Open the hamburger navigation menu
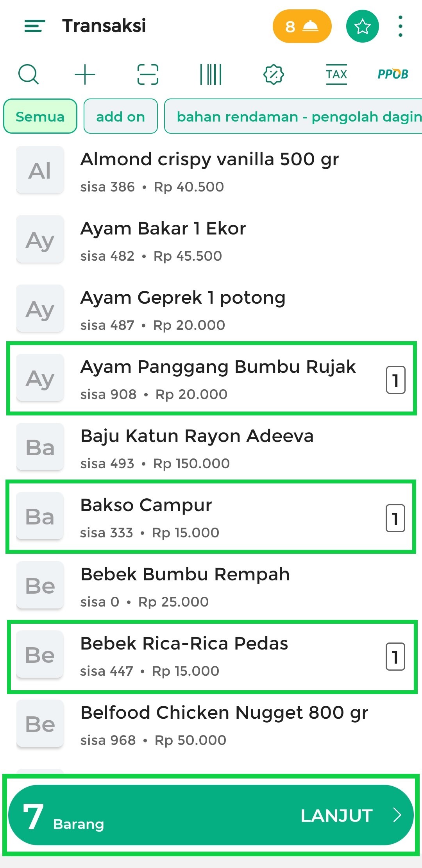The width and height of the screenshot is (422, 868). [x=35, y=26]
